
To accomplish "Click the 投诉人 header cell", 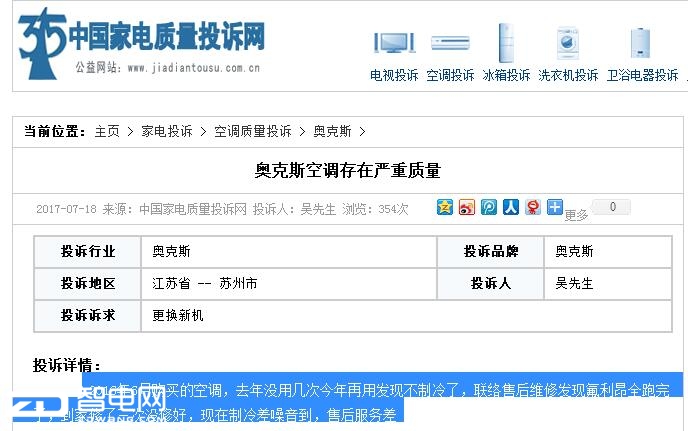I will point(491,284).
